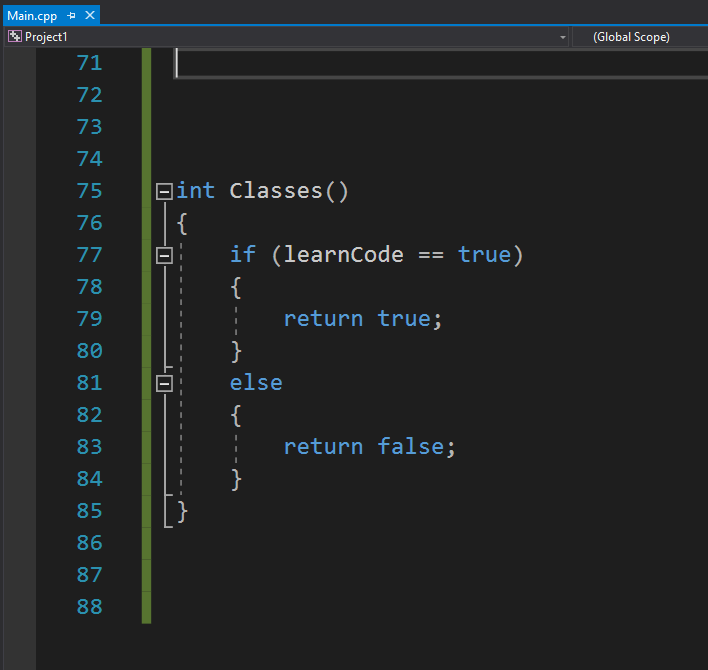Close the Main.cpp tab
This screenshot has height=670, width=708.
pyautogui.click(x=90, y=16)
